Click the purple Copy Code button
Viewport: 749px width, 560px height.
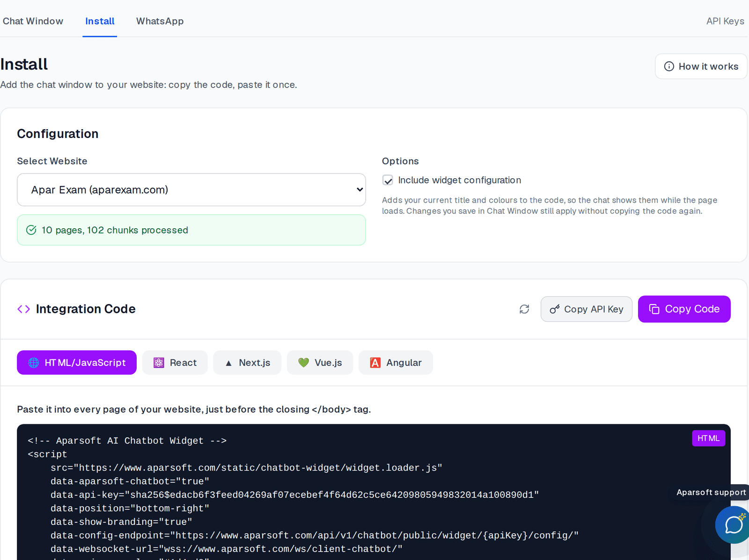(684, 309)
